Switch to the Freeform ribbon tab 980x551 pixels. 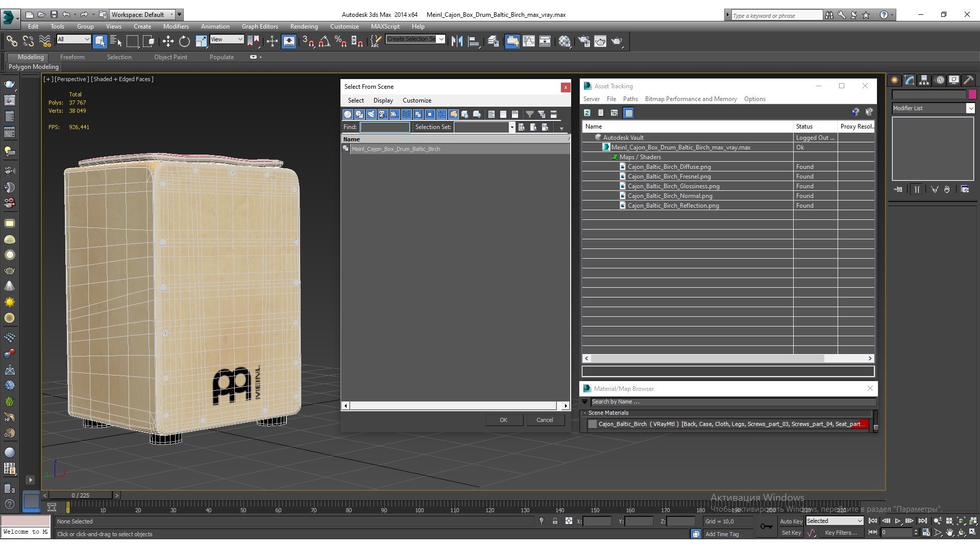(72, 57)
